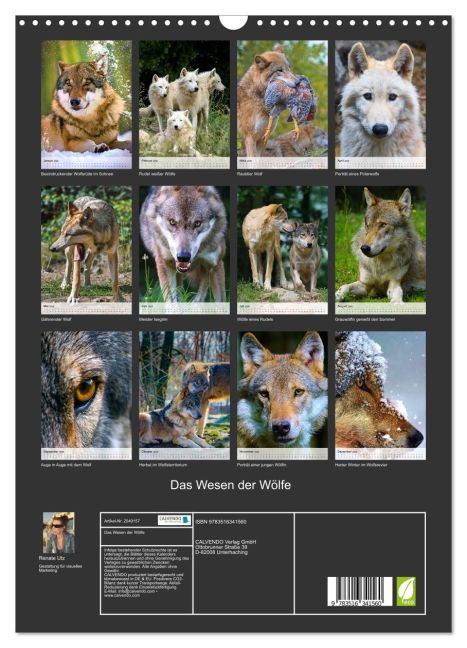Select the two wolves of a pack thumbnail
467x648 pixels.
pyautogui.click(x=282, y=250)
